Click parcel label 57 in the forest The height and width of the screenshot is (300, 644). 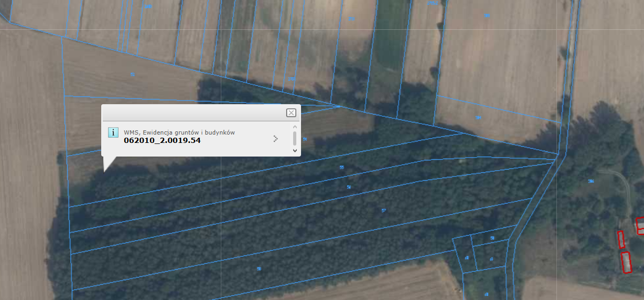coord(384,210)
